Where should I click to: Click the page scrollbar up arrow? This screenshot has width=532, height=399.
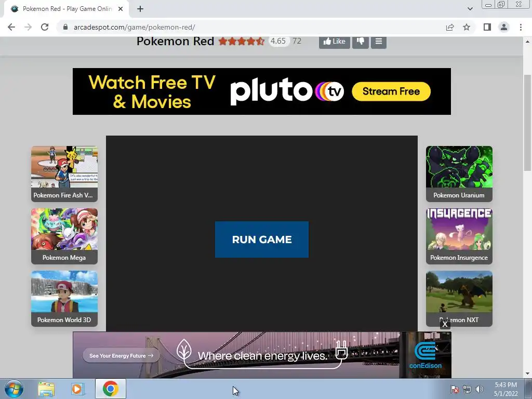click(527, 42)
